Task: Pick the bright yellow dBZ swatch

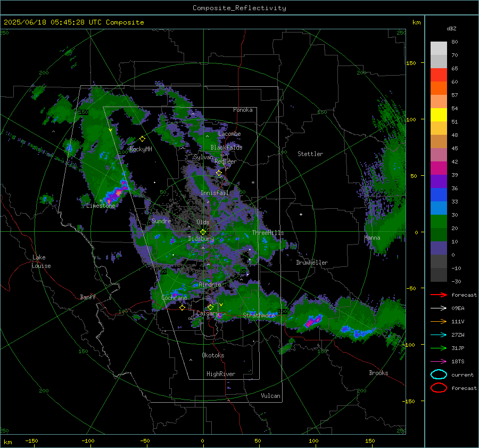Action: pyautogui.click(x=439, y=115)
